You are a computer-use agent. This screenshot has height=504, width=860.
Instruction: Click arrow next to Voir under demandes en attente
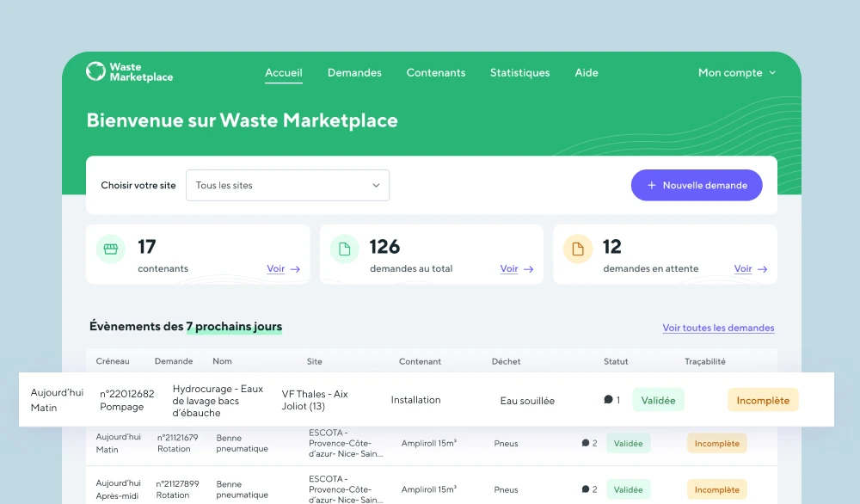coord(762,269)
